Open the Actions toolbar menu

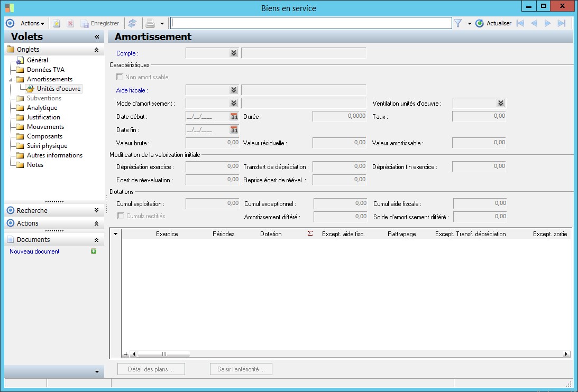[32, 23]
